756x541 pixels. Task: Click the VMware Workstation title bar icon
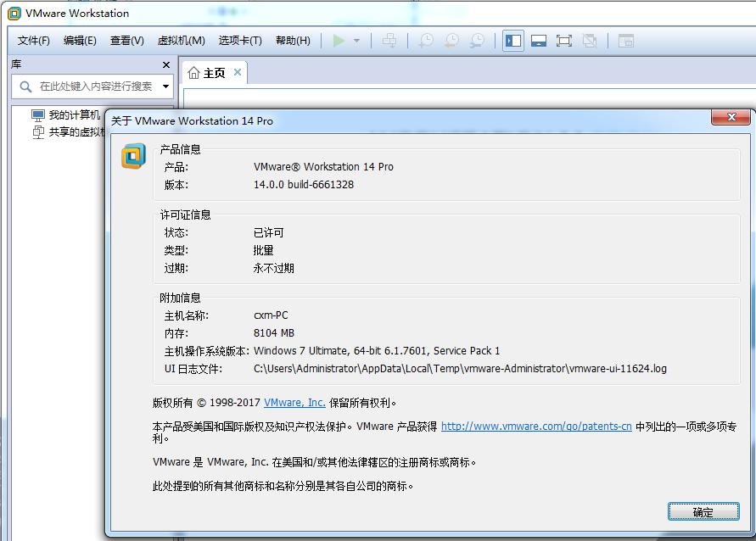[14, 14]
